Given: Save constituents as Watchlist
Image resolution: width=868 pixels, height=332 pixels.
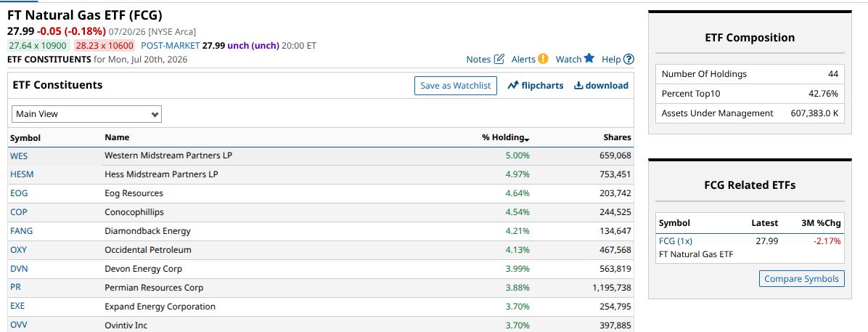Looking at the screenshot, I should tap(456, 85).
